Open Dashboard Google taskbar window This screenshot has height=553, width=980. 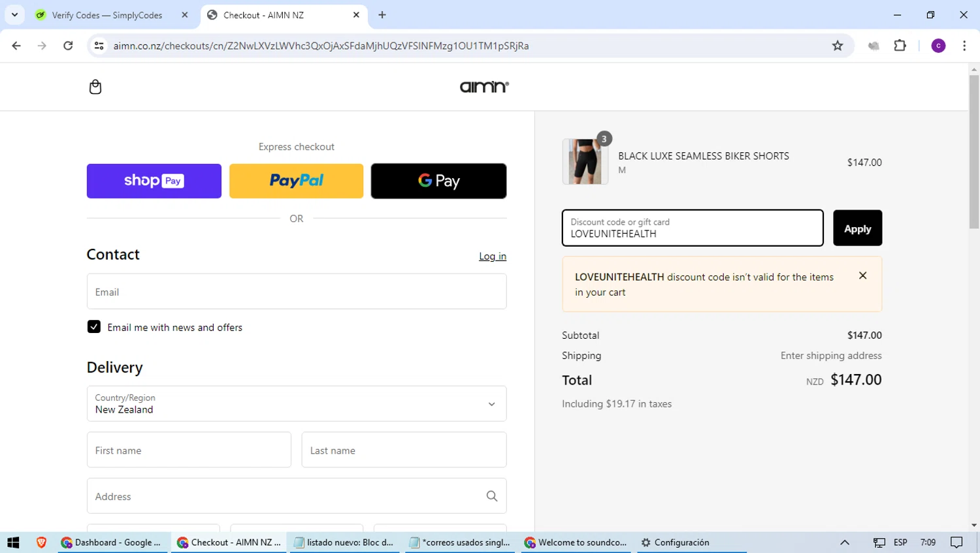tap(112, 543)
